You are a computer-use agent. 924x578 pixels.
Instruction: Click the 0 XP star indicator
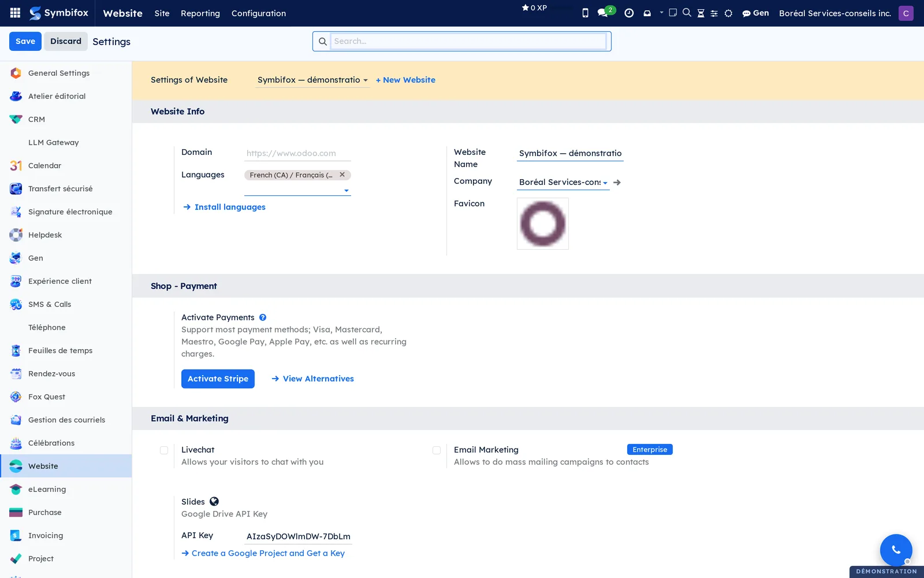point(534,8)
